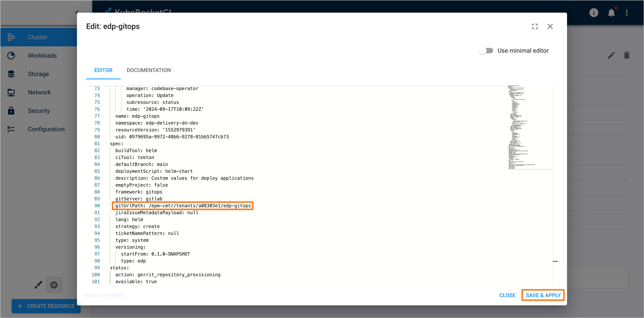
Task: Collapse the sidebar with the chevron arrow
Action: coord(77,12)
